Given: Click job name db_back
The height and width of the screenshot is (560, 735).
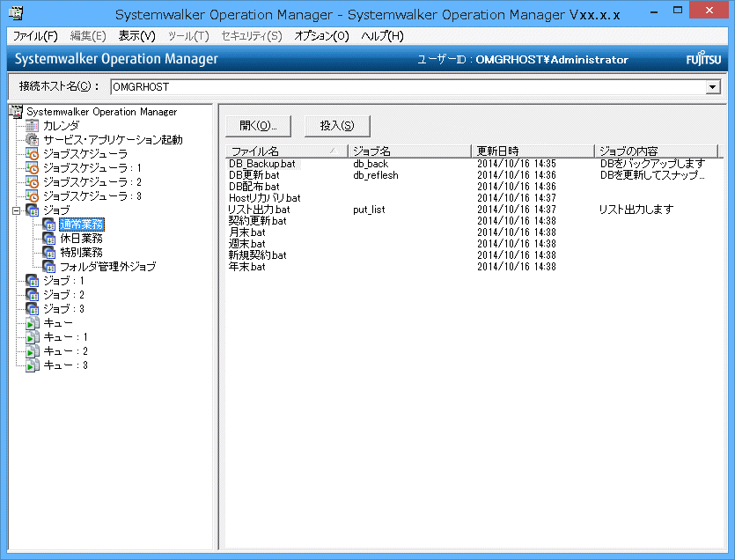Looking at the screenshot, I should [371, 164].
